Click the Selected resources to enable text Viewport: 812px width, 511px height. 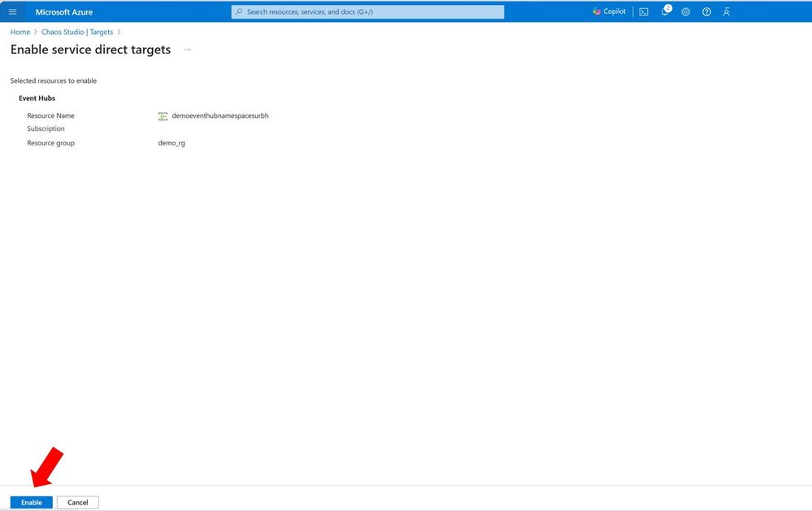[54, 80]
